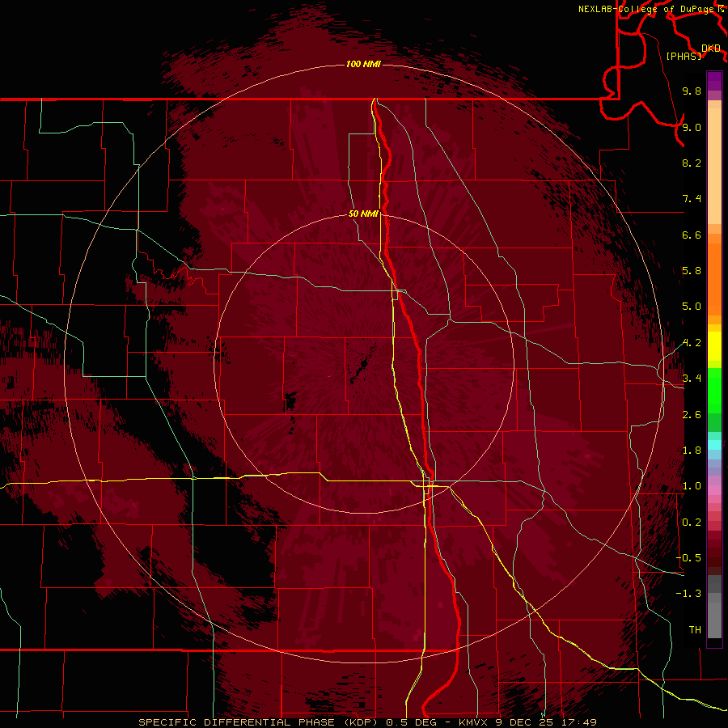The width and height of the screenshot is (728, 728).
Task: Click the 1.0 scale value
Action: pyautogui.click(x=692, y=486)
